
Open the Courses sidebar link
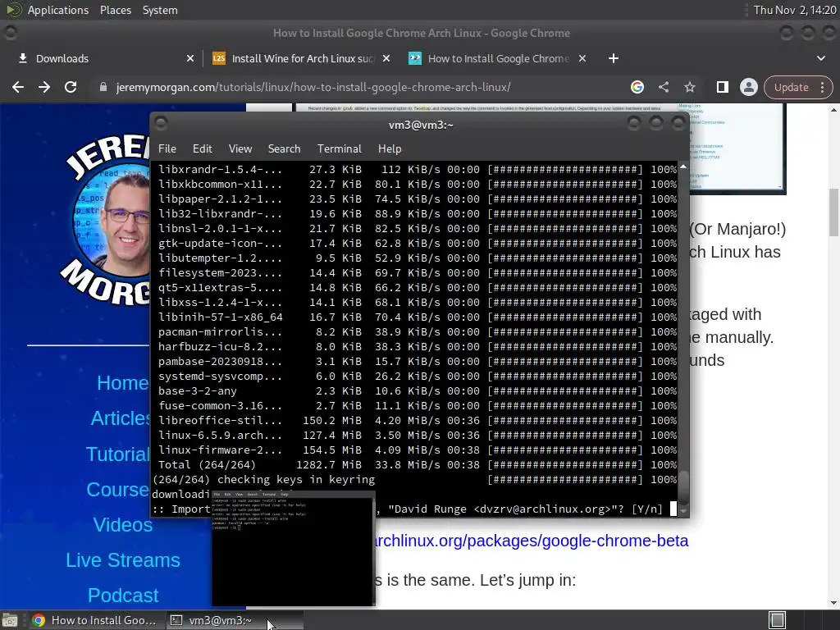pos(118,490)
